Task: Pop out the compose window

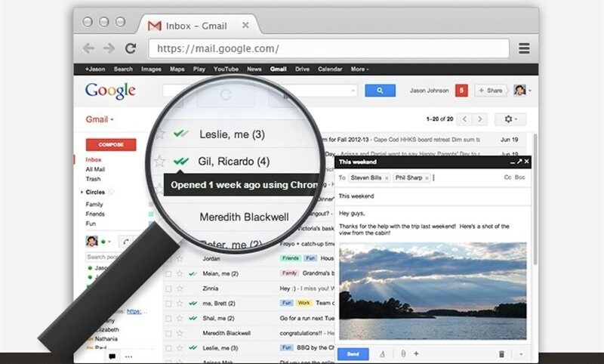Action: click(x=519, y=162)
